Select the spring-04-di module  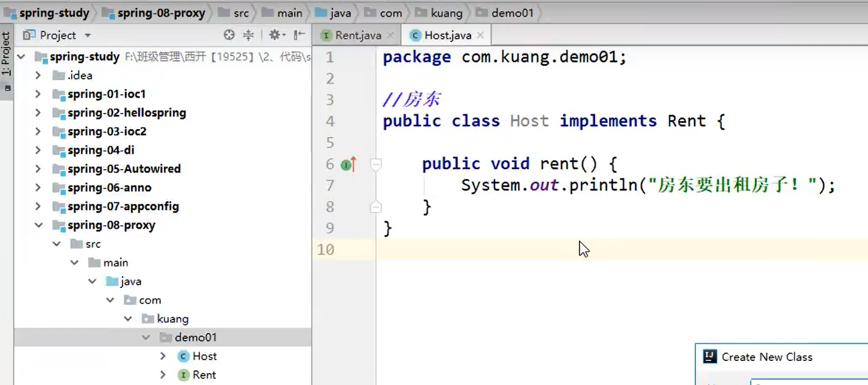(101, 150)
